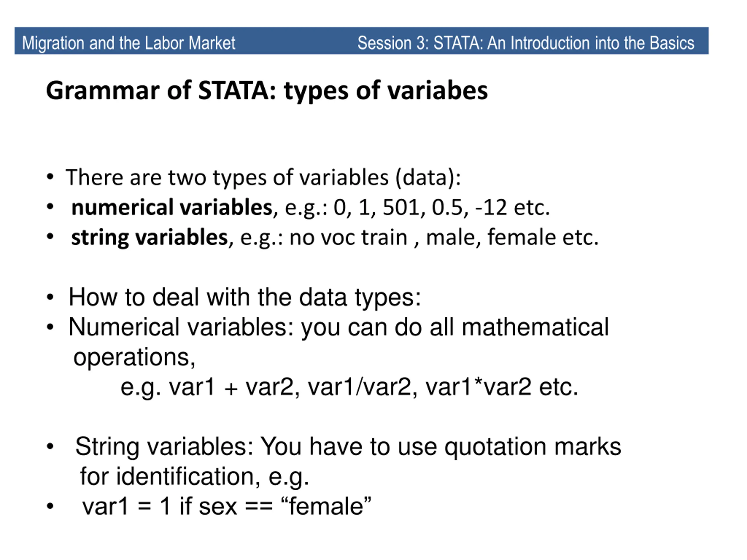Click the 'Numerical variables: you can do' line
This screenshot has height=560, width=747.
tap(338, 327)
